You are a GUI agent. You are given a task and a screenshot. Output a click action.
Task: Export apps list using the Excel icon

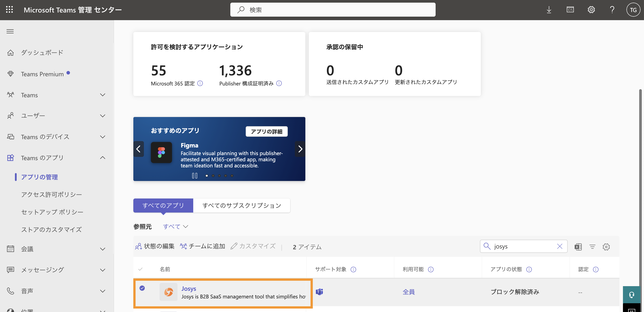point(578,246)
